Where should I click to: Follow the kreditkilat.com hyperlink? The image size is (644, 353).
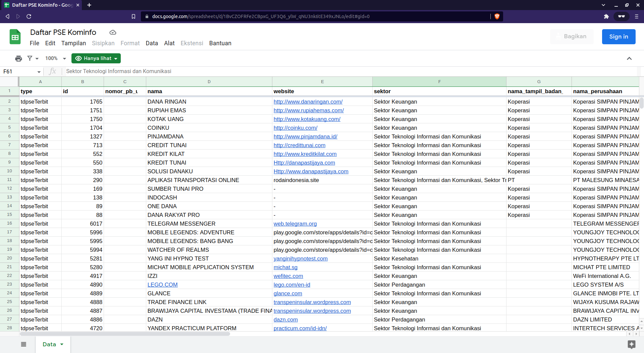pyautogui.click(x=305, y=154)
